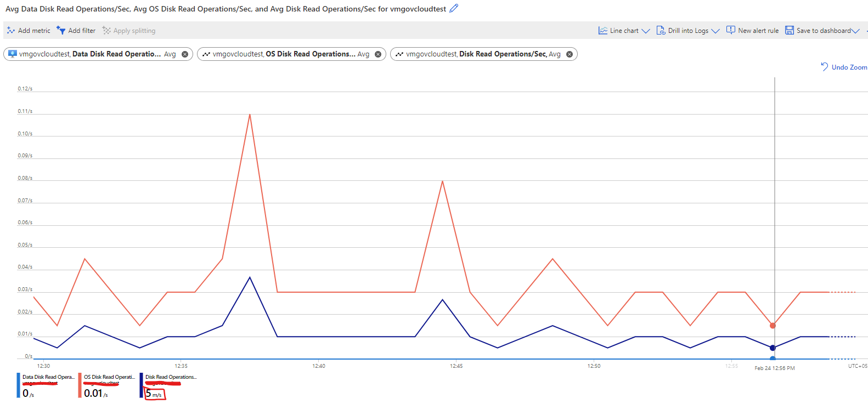Select the Save to dashboard icon
Screen dimensions: 868x404
[790, 30]
